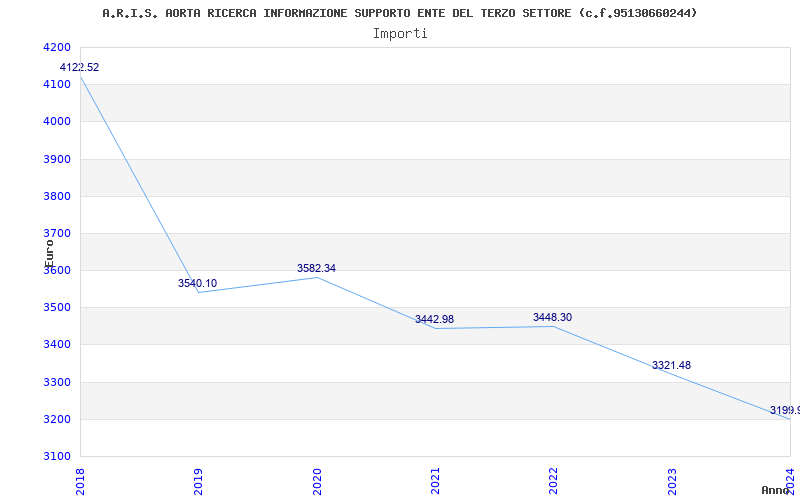Viewport: 800px width, 500px height.
Task: Click the 2022 axis year label
Action: (x=554, y=481)
